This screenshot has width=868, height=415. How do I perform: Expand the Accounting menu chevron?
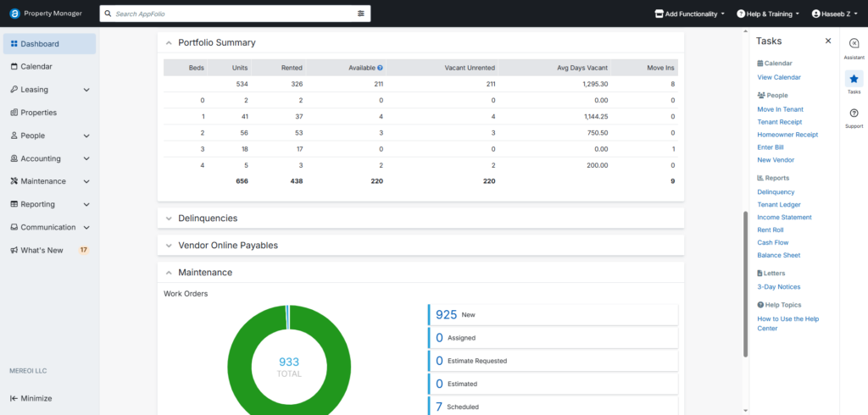click(x=86, y=159)
